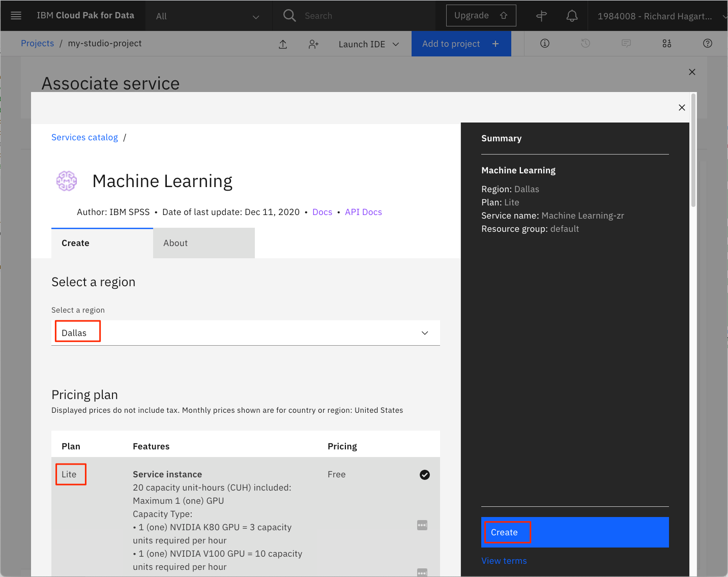Click the Upgrade button
The width and height of the screenshot is (728, 577).
click(481, 15)
